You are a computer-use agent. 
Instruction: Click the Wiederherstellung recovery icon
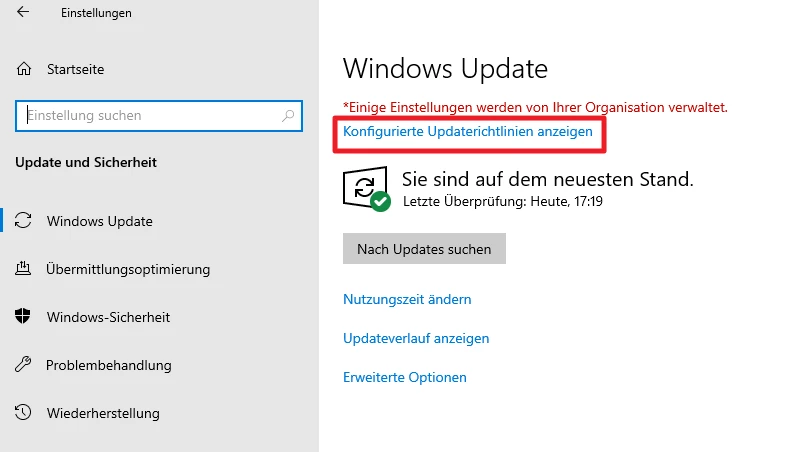point(25,413)
